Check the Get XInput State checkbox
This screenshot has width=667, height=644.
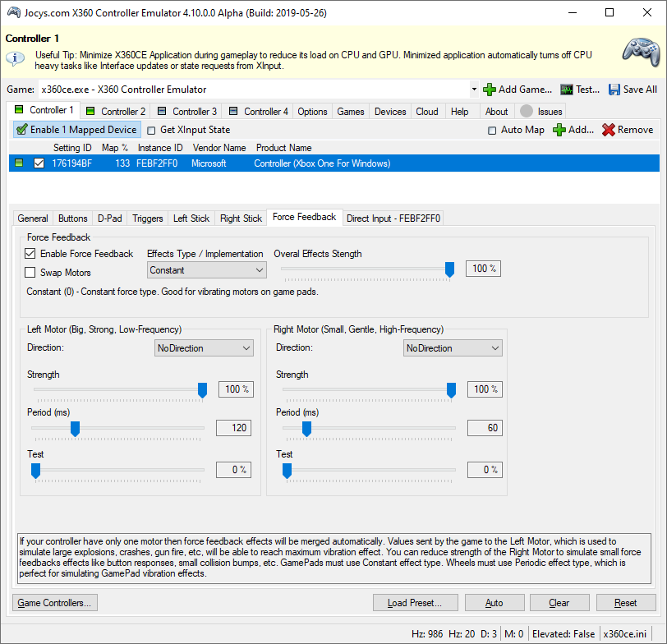click(151, 130)
